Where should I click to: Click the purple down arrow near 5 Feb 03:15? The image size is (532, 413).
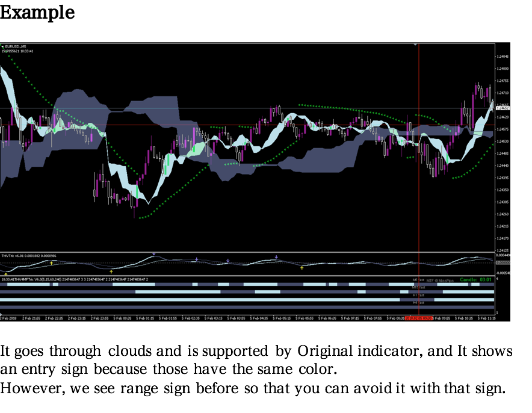point(228,261)
